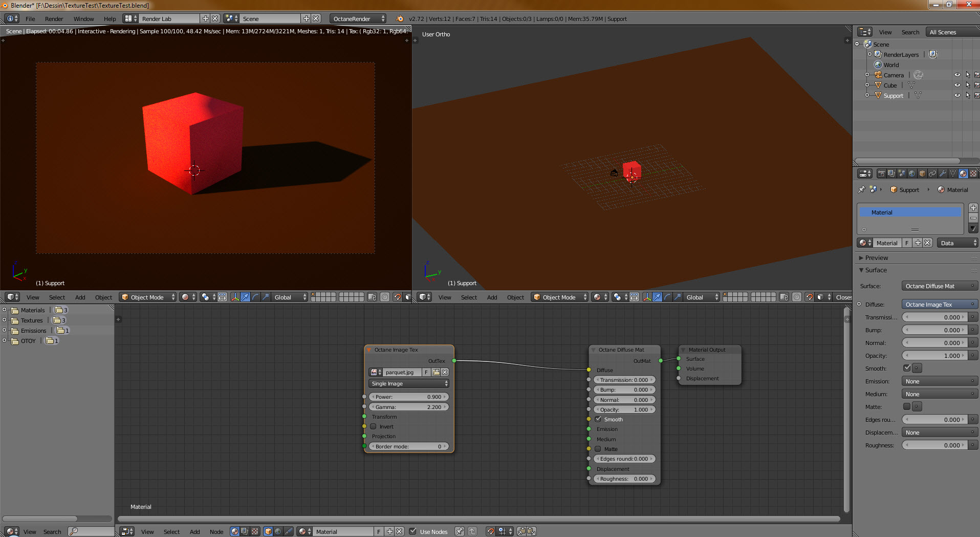980x537 pixels.
Task: Open the Modifiers properties wrench icon
Action: point(943,174)
